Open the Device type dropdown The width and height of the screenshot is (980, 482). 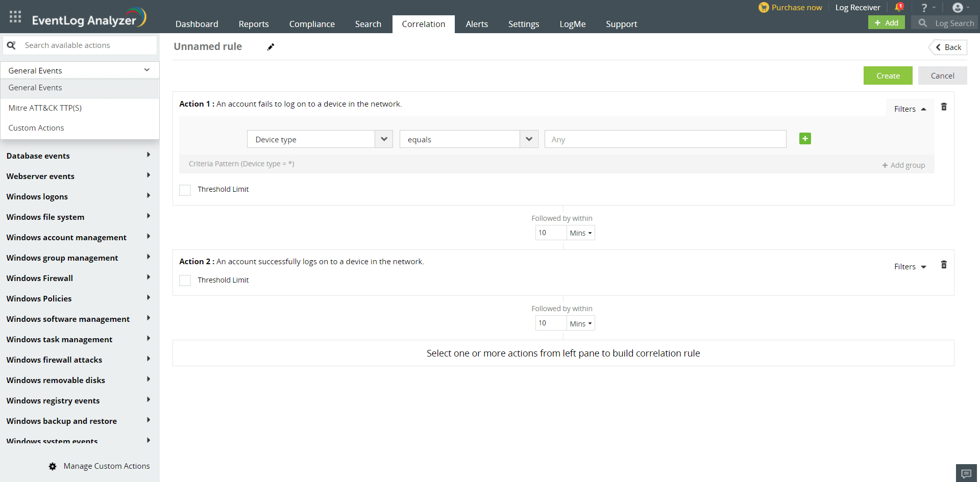point(320,139)
